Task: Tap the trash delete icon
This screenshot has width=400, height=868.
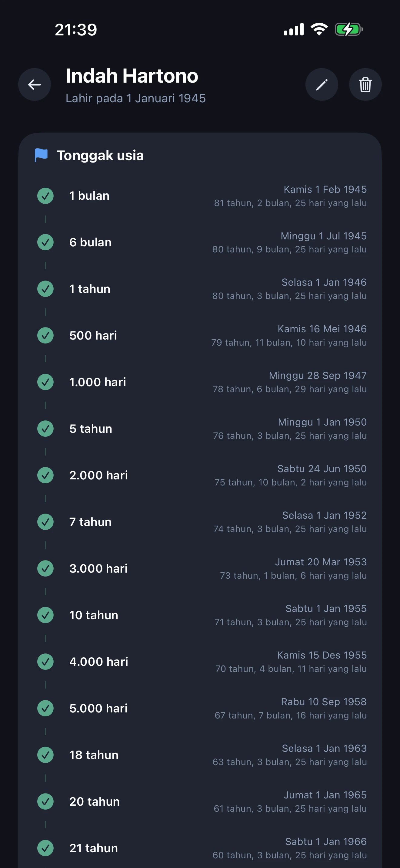Action: [x=365, y=84]
